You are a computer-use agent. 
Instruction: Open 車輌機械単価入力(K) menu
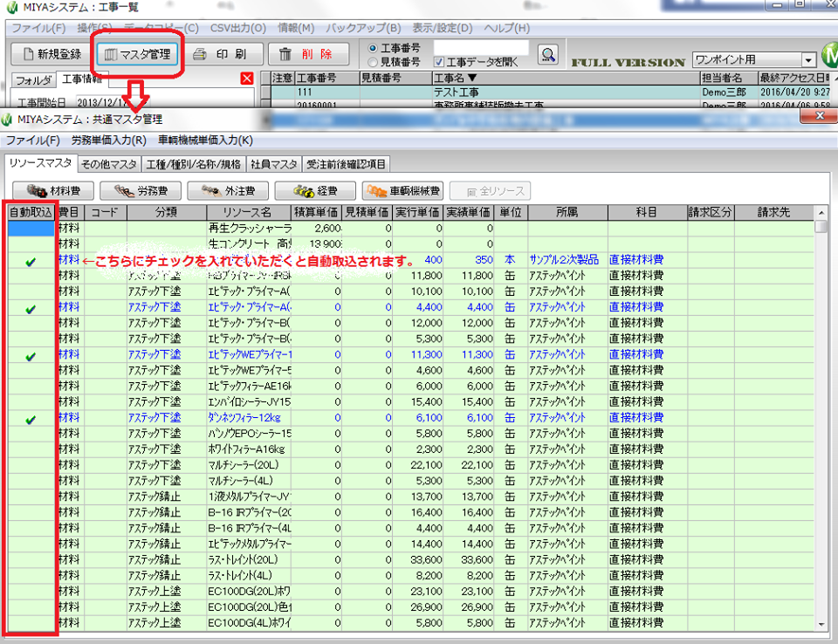(205, 140)
